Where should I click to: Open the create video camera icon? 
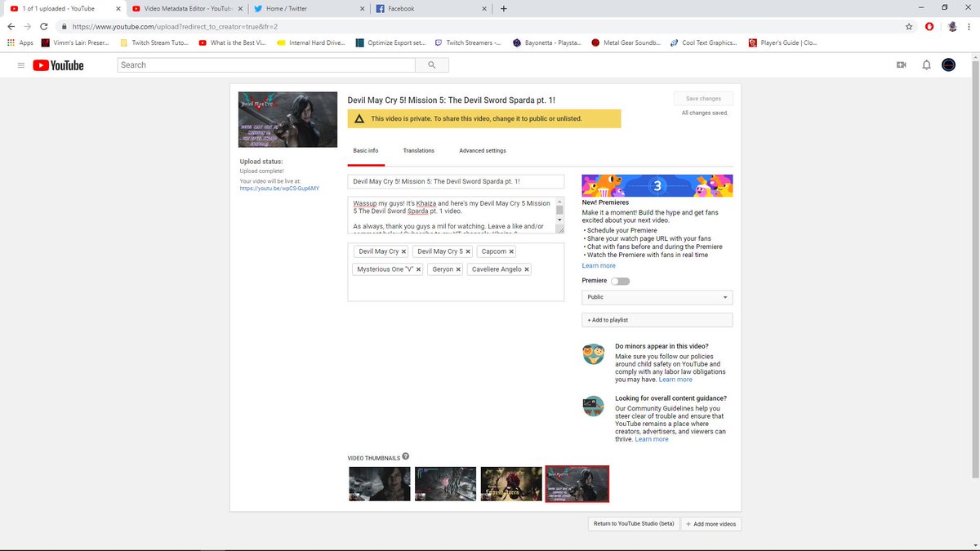pos(902,65)
